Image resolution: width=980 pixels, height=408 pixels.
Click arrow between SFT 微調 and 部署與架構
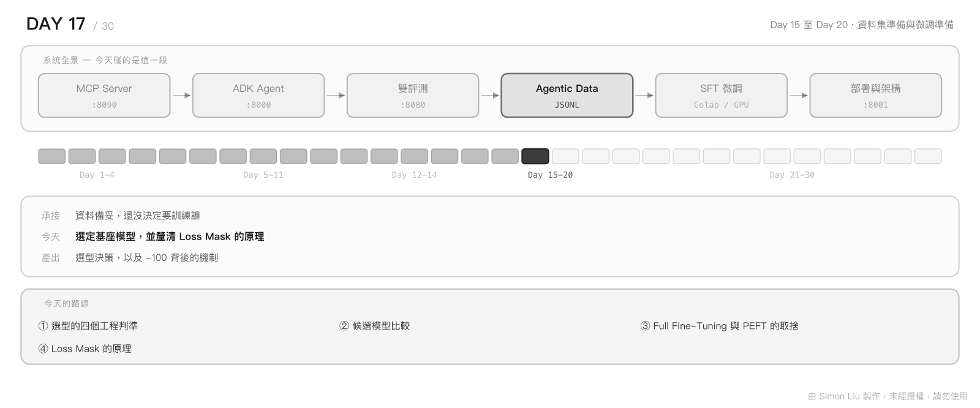click(x=799, y=96)
